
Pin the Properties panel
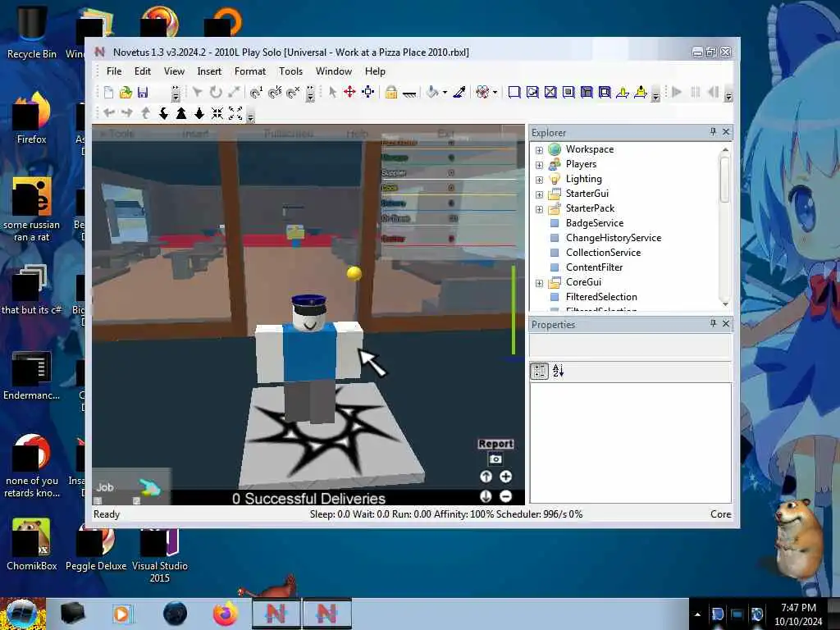pyautogui.click(x=713, y=323)
